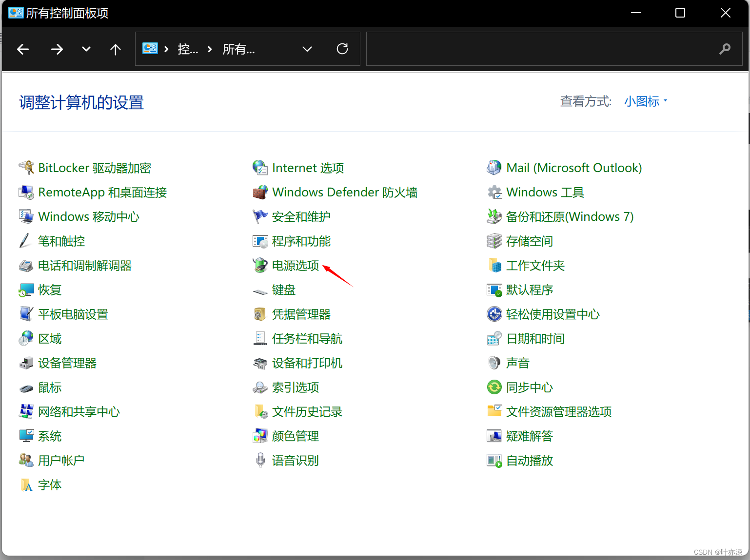
Task: Open 存储空间 drives icon
Action: pos(494,241)
